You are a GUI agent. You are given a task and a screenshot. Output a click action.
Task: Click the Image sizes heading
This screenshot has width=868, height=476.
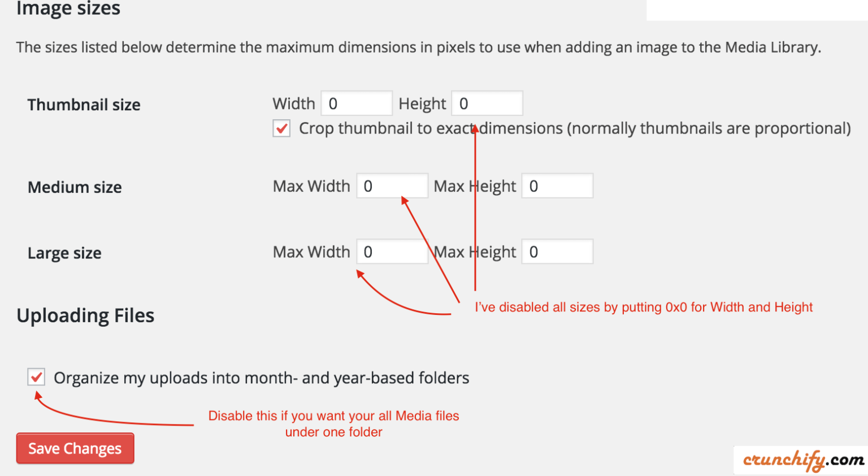tap(68, 8)
